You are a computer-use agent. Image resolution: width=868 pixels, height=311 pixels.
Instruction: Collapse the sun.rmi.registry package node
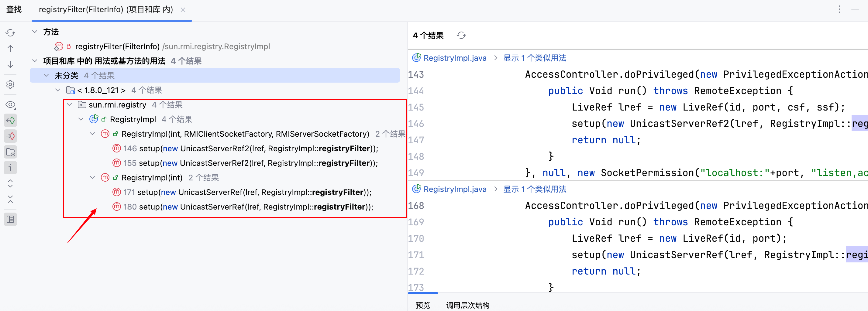pos(69,105)
